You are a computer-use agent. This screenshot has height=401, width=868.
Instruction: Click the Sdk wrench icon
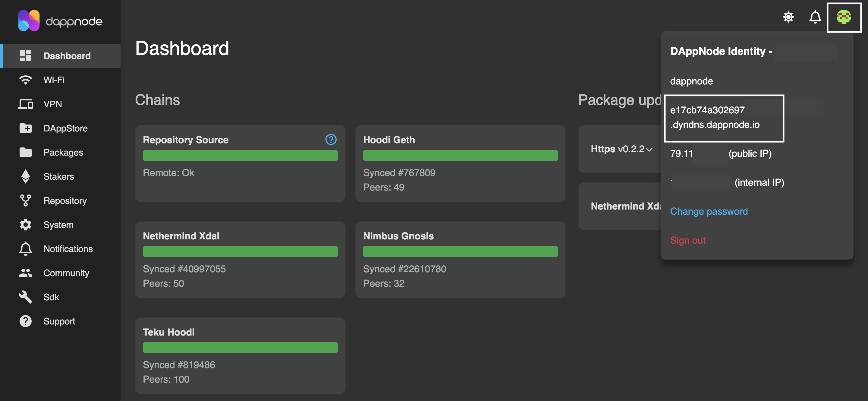[25, 297]
